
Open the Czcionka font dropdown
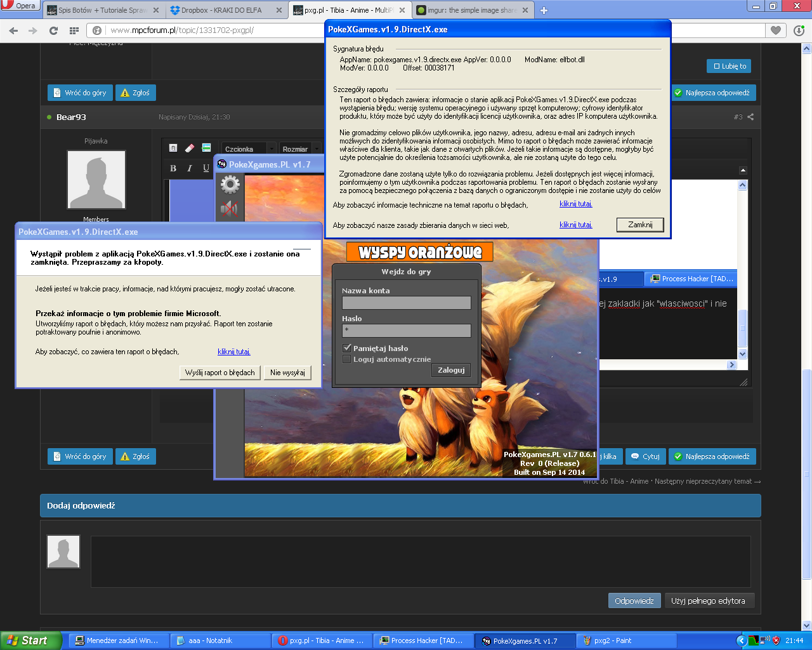pos(248,149)
